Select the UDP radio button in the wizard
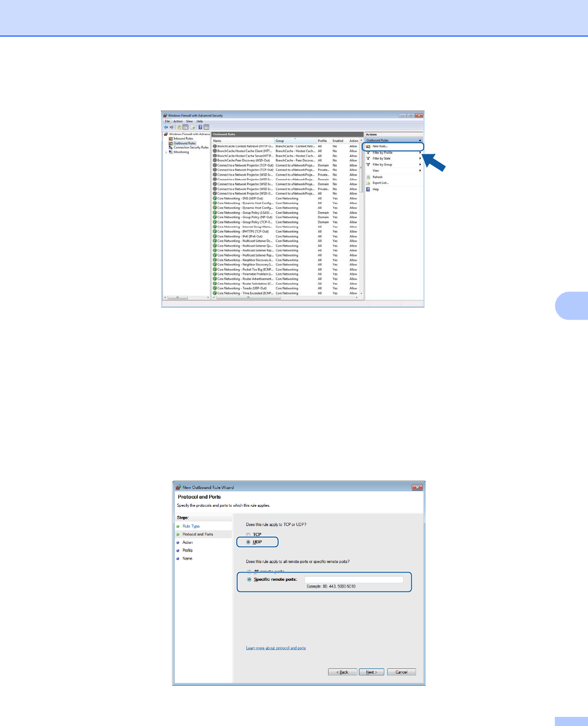 click(x=248, y=542)
